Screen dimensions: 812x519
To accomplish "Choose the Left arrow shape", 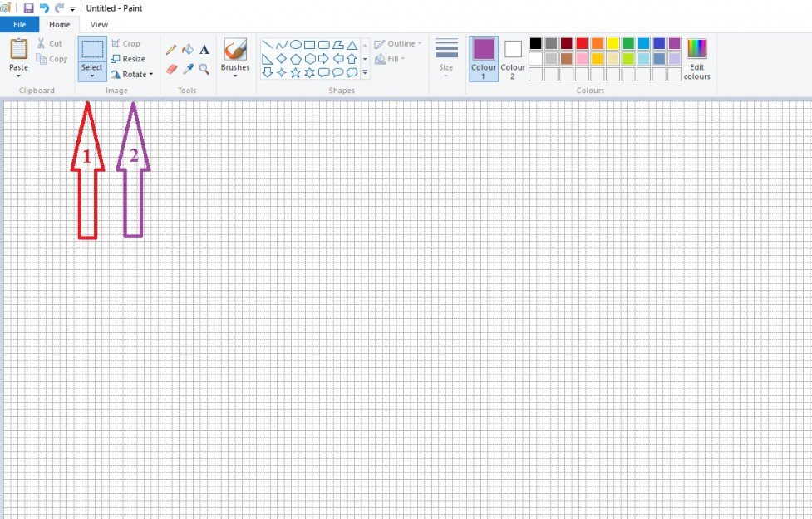I will [x=338, y=58].
